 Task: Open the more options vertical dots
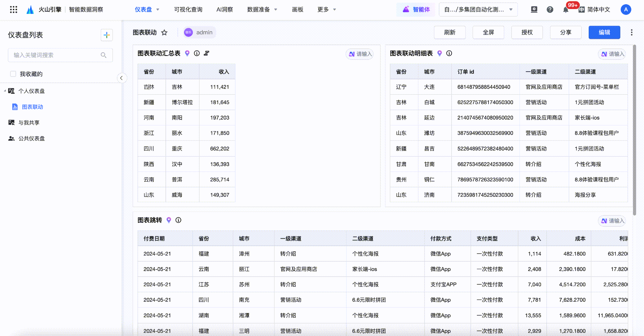coord(631,32)
